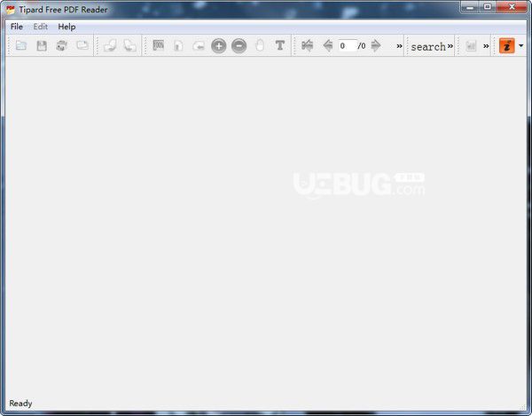Image resolution: width=532 pixels, height=416 pixels.
Task: Click the /0 total page count
Action: click(362, 45)
